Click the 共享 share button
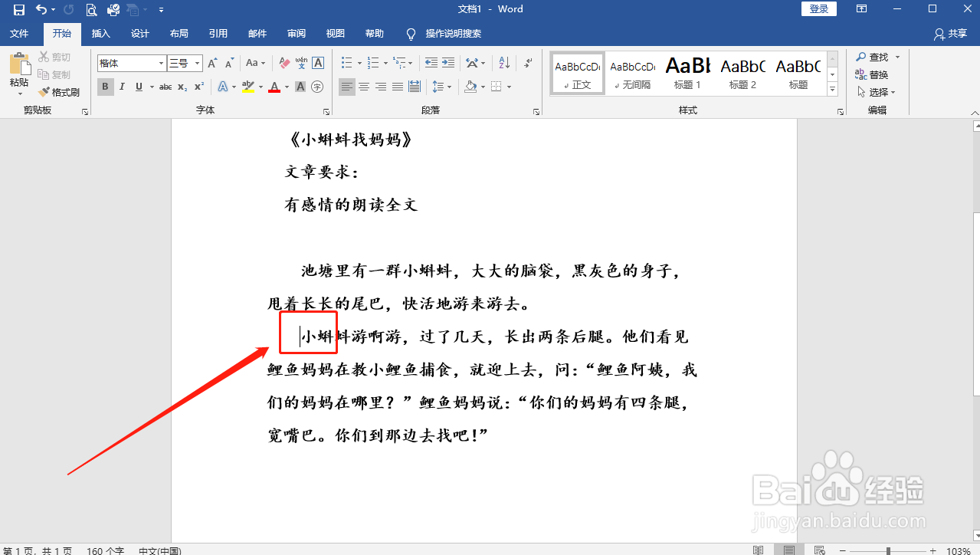The image size is (980, 555). tap(951, 34)
